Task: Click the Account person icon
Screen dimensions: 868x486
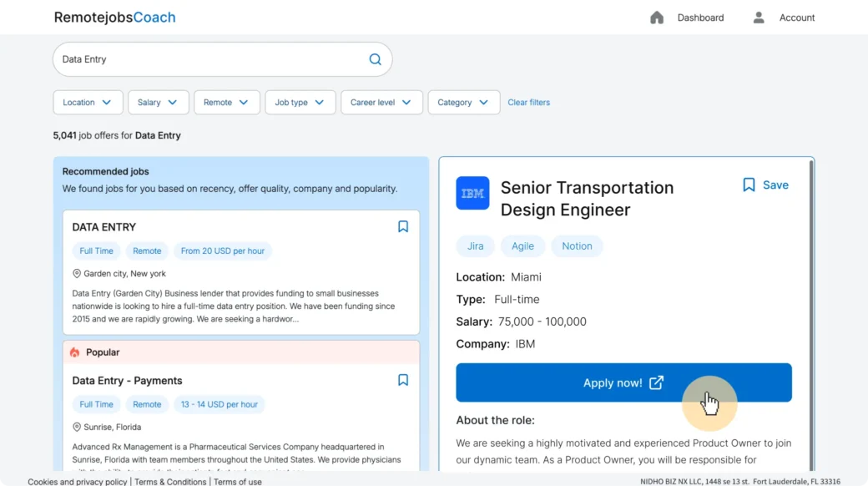Action: click(x=759, y=18)
